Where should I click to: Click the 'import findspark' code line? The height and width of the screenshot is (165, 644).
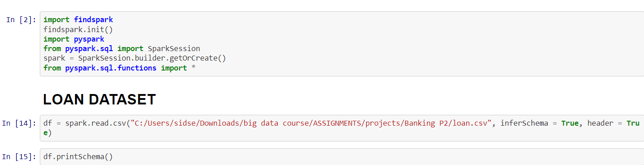[78, 20]
